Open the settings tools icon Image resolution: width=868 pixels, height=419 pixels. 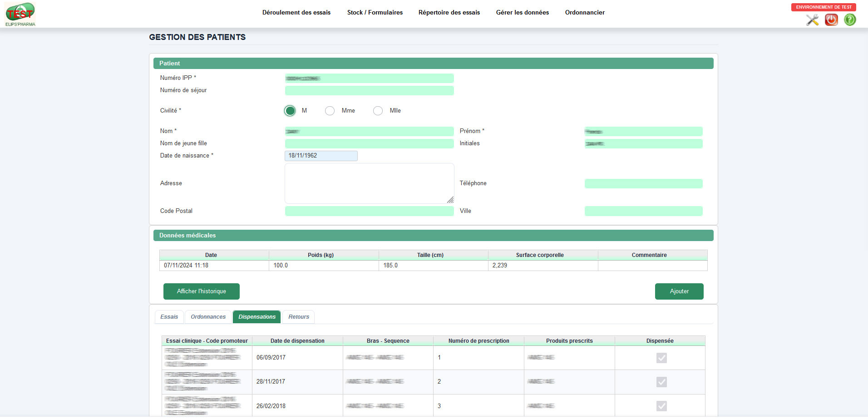coord(812,20)
